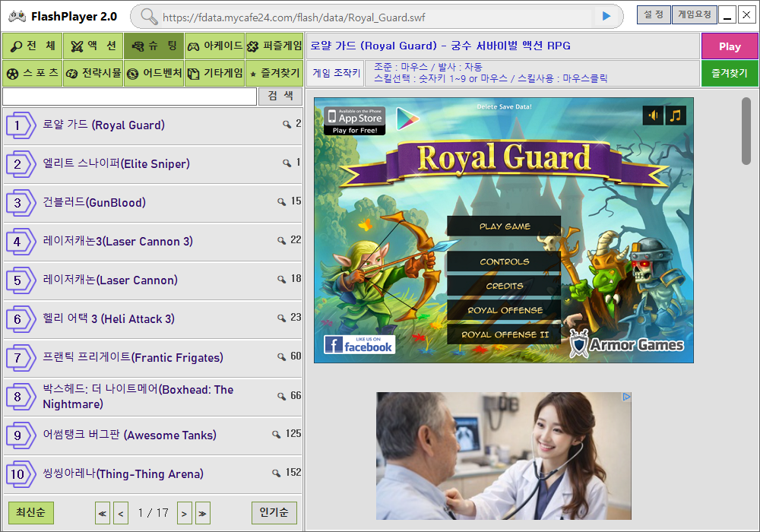Open CREDITS in the Royal Guard menu

click(x=504, y=286)
